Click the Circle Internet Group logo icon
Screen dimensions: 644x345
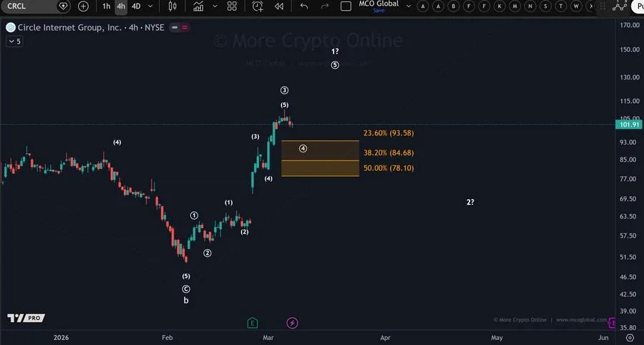point(11,27)
